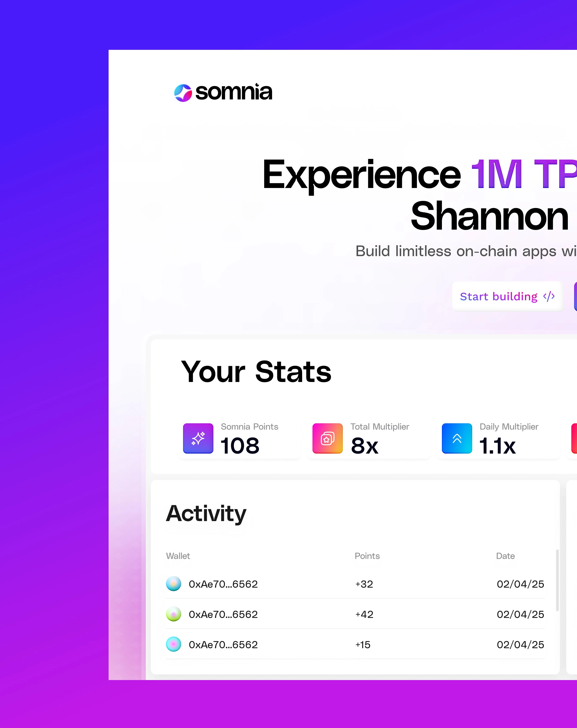The width and height of the screenshot is (577, 728).
Task: Click the Total Multiplier label
Action: pyautogui.click(x=380, y=427)
